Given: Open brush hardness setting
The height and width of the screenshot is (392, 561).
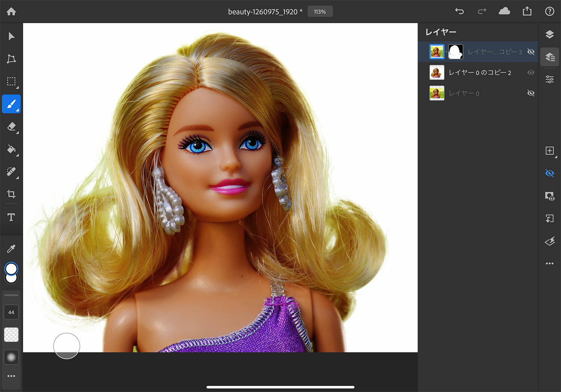Looking at the screenshot, I should click(x=11, y=357).
